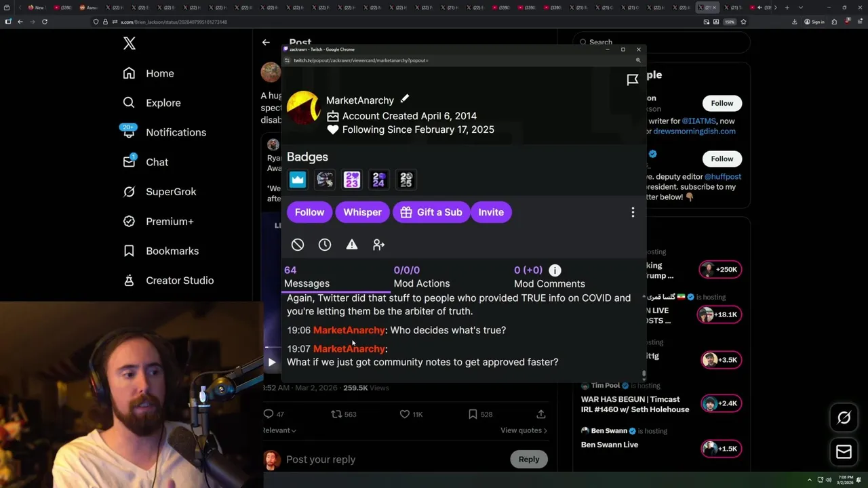
Task: Click the report flag icon in viewer card
Action: point(633,80)
